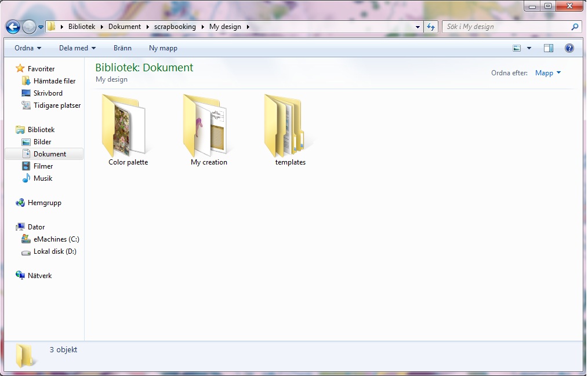Open the recent pages arrow beside Forward

pos(41,27)
